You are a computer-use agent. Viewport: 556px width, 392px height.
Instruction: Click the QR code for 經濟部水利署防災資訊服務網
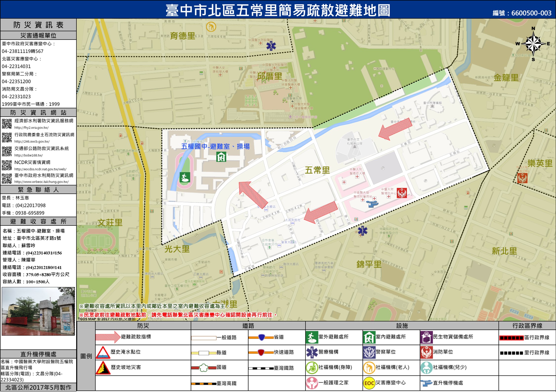tap(7, 124)
